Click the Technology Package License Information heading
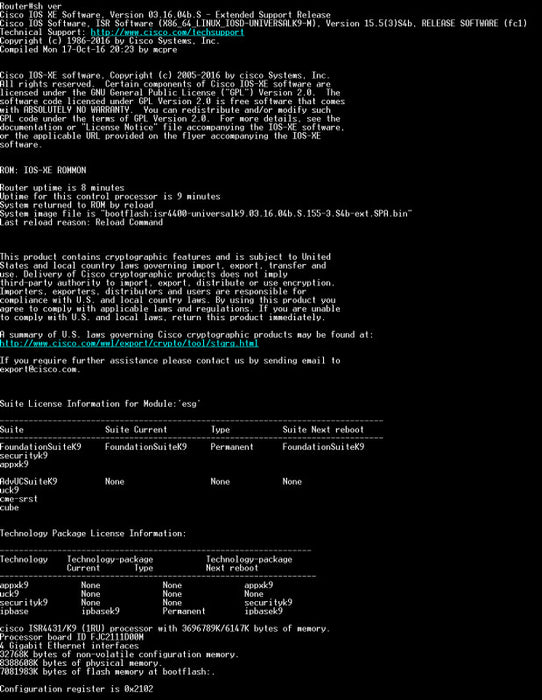 point(93,533)
